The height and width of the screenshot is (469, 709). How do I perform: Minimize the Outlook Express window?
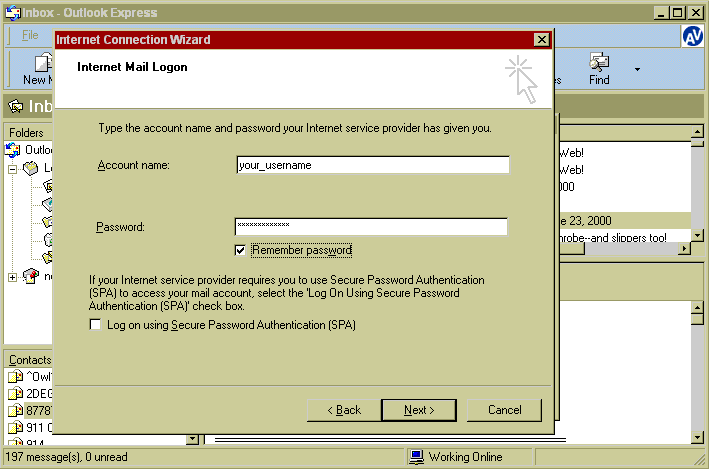click(x=661, y=13)
